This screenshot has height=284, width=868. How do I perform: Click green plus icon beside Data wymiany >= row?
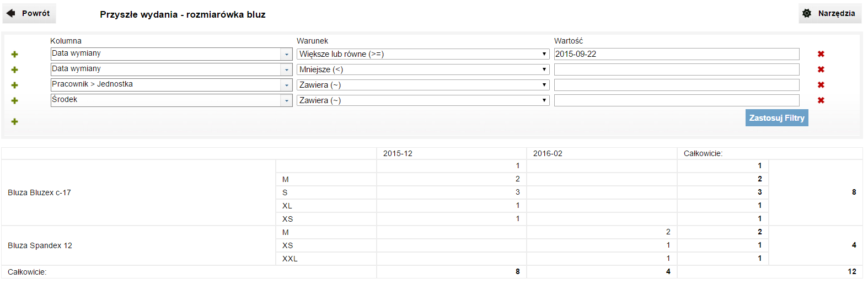[14, 54]
